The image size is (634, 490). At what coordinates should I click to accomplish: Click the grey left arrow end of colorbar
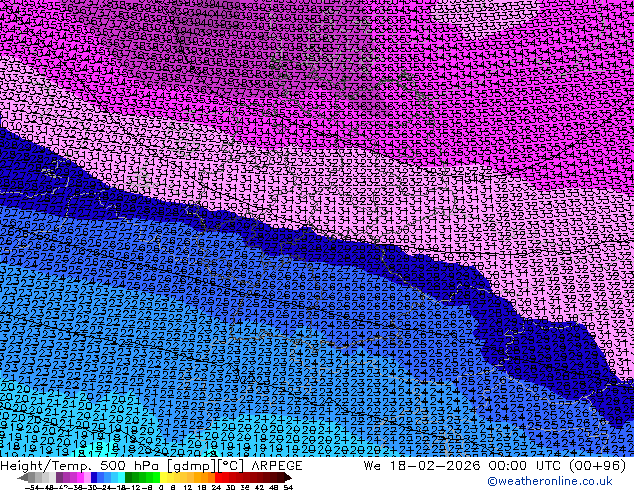click(x=23, y=477)
